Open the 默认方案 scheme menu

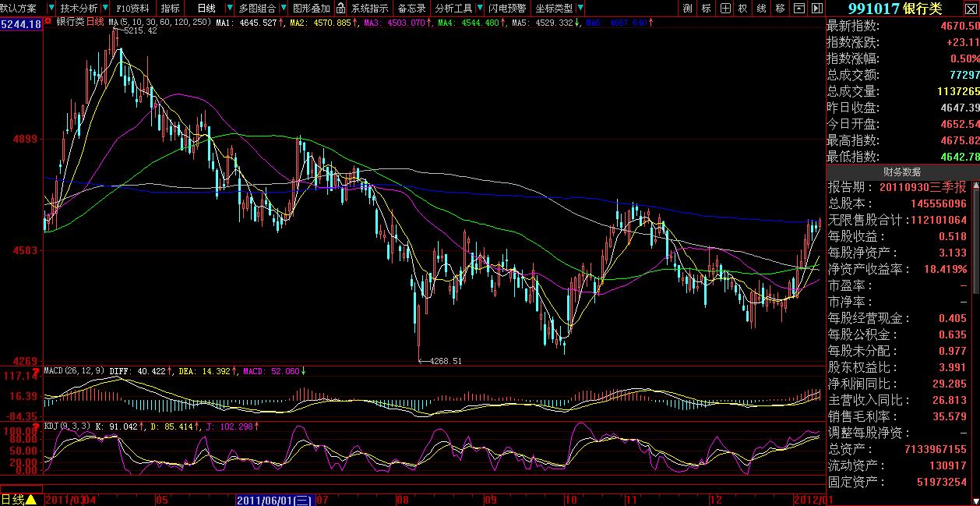(19, 8)
